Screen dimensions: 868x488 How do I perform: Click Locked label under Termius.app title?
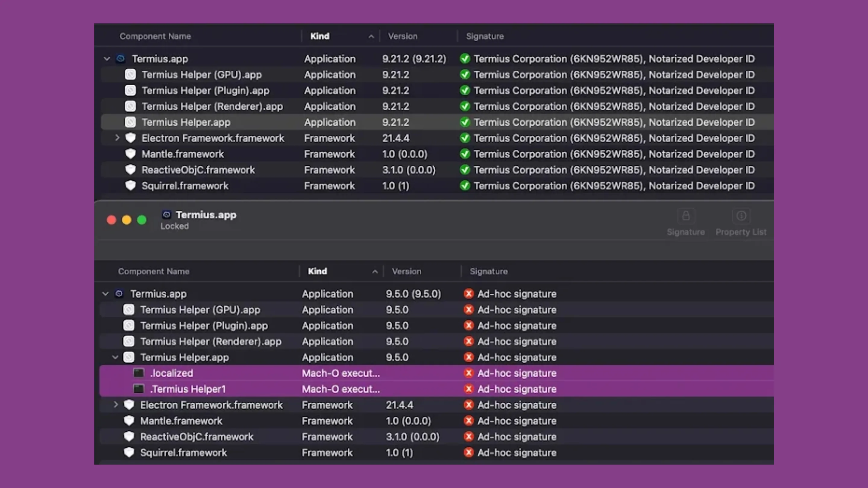175,226
